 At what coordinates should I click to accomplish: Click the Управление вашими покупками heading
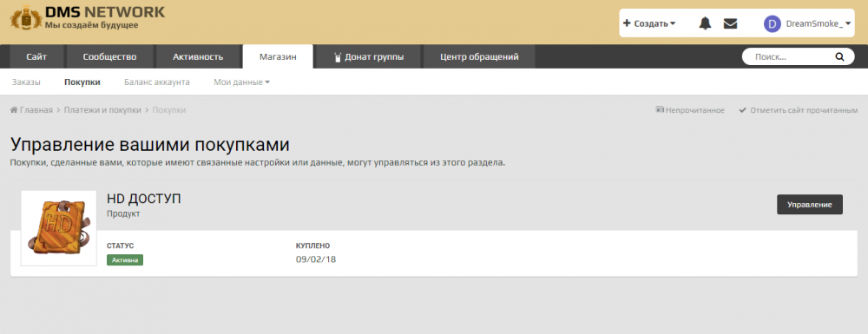tap(150, 144)
